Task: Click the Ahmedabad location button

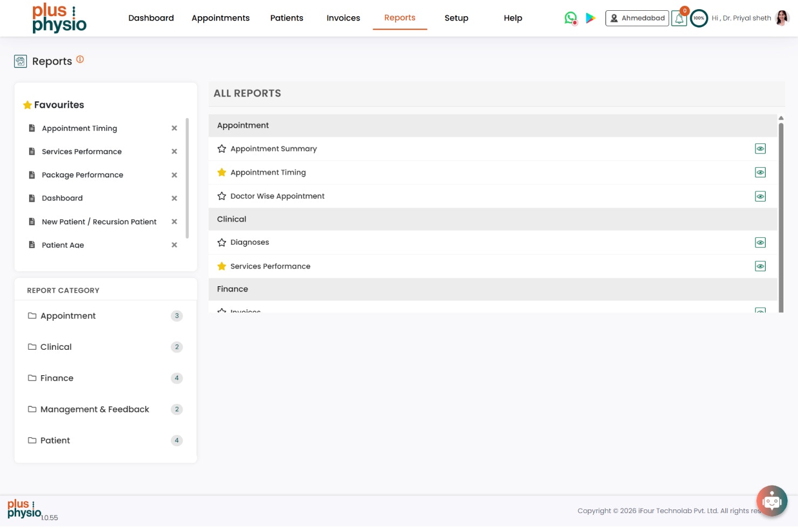Action: [x=637, y=18]
